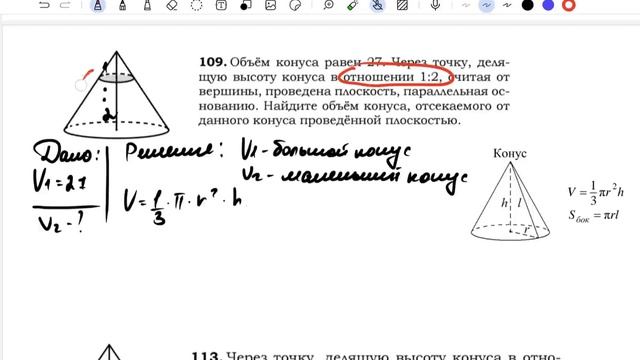Select the dashed-circle lasso tool
This screenshot has width=640, height=360.
(197, 5)
